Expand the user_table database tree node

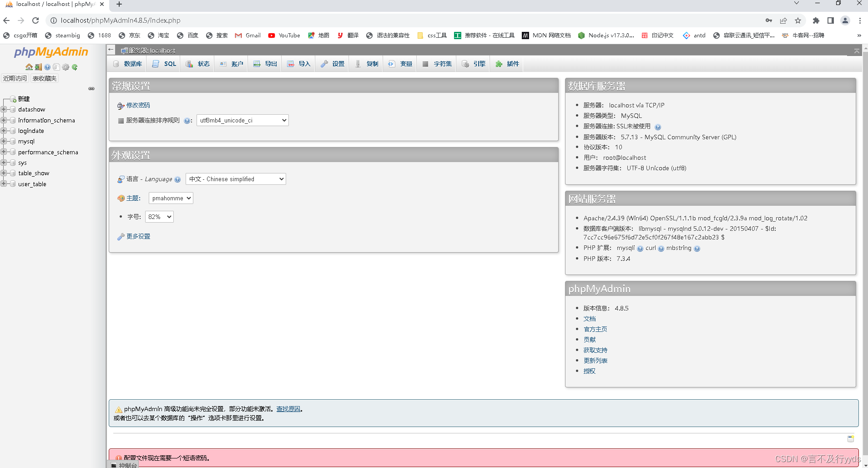(4, 184)
